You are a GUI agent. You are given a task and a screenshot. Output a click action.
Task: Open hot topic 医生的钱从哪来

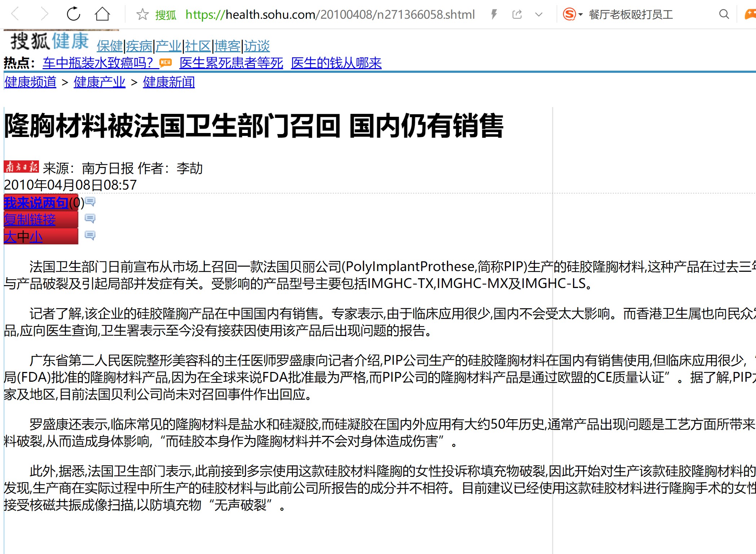(336, 63)
